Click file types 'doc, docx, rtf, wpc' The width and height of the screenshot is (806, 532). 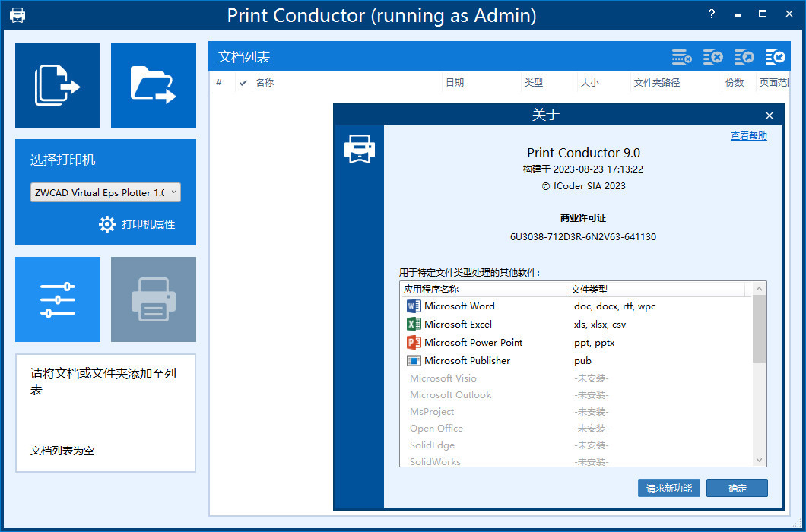click(615, 306)
